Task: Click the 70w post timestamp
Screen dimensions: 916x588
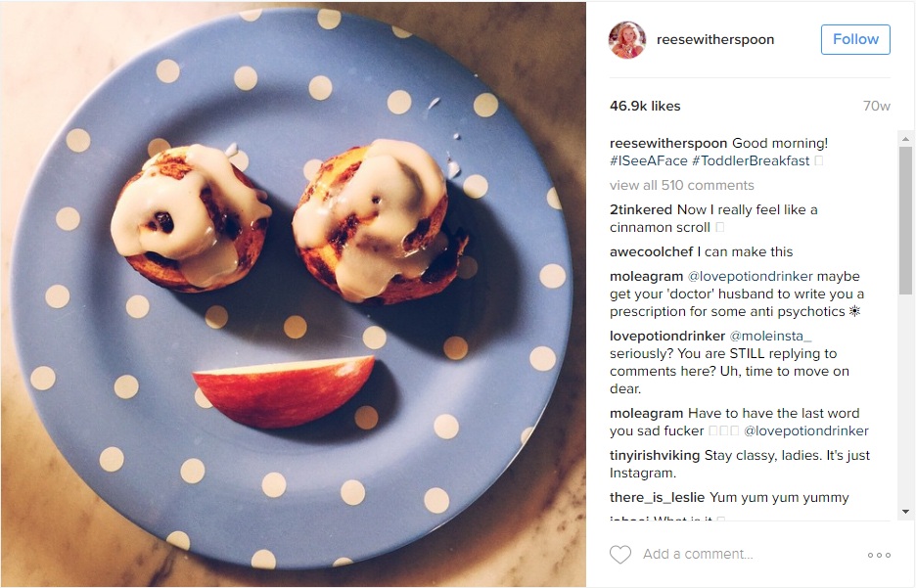Action: 876,107
